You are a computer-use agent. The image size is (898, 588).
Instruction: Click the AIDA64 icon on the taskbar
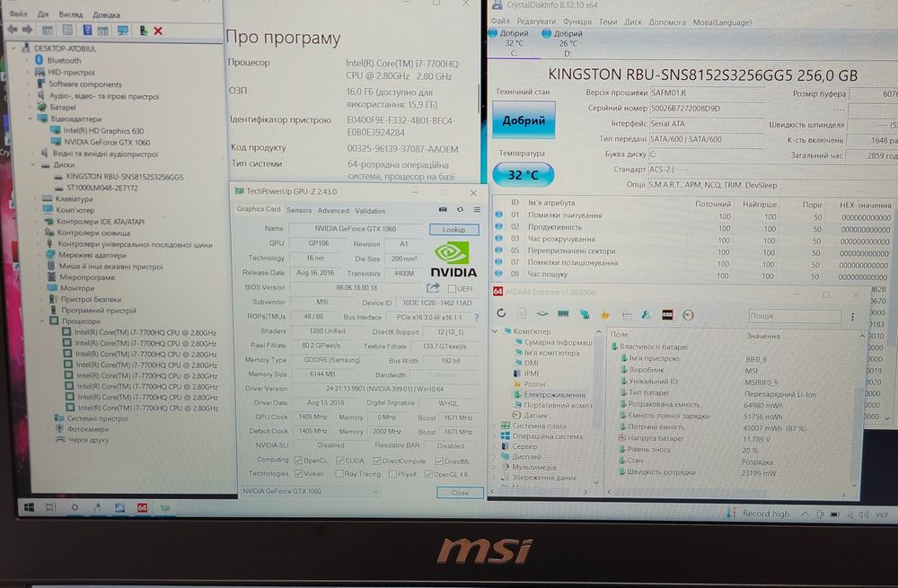pos(142,507)
